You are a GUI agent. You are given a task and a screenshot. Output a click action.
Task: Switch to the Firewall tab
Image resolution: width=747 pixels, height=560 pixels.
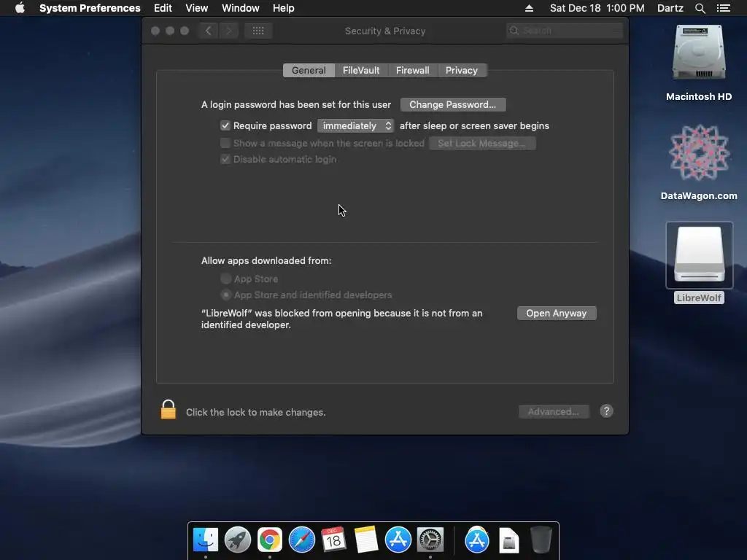(413, 71)
